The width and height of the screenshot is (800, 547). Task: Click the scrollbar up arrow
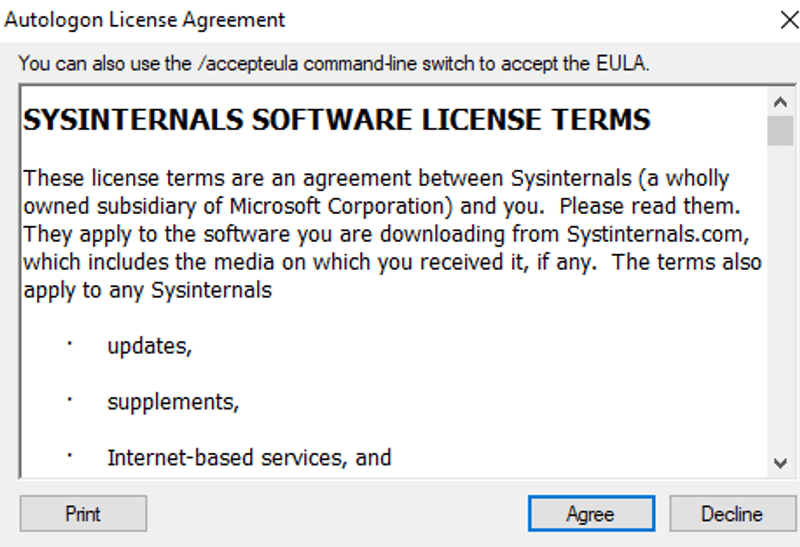(x=780, y=101)
